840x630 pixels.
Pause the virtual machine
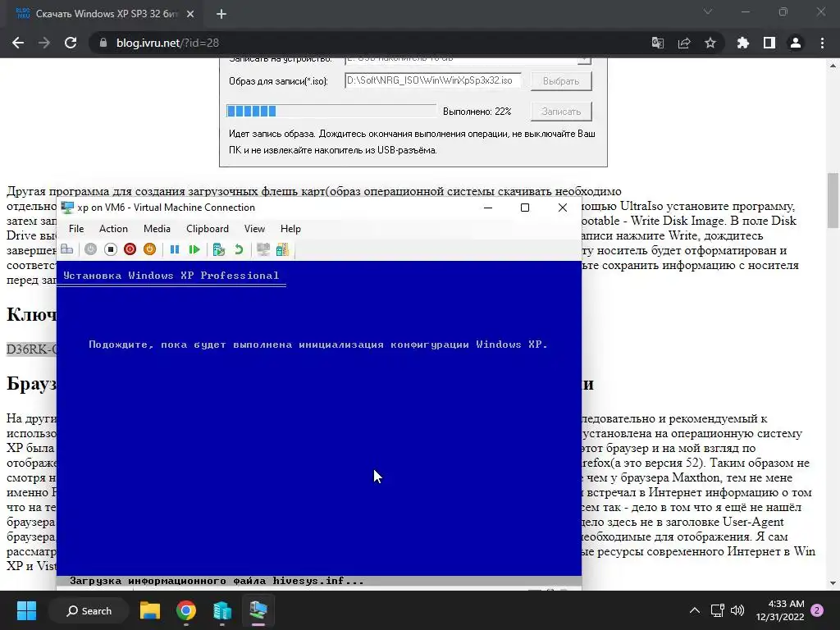[175, 249]
